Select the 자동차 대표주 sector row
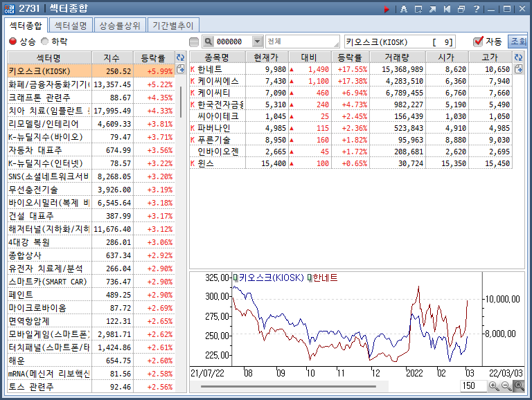The width and height of the screenshot is (532, 400). tap(91, 150)
